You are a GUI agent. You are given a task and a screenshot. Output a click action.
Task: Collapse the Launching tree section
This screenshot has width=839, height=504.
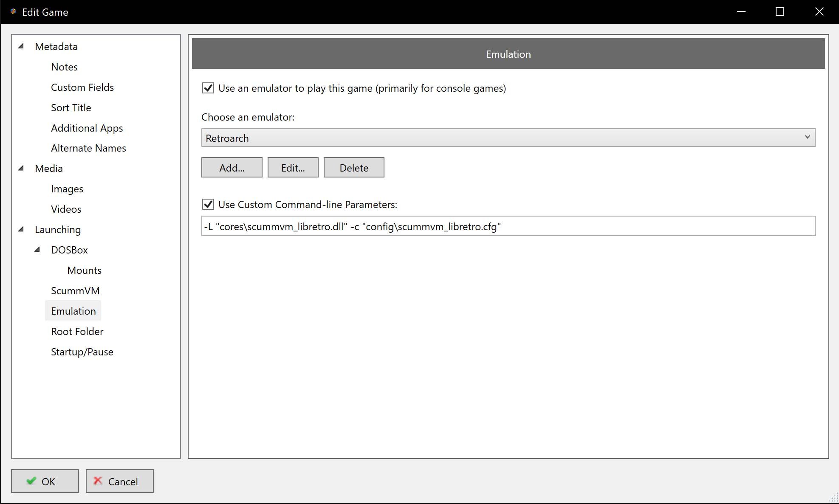(x=21, y=229)
